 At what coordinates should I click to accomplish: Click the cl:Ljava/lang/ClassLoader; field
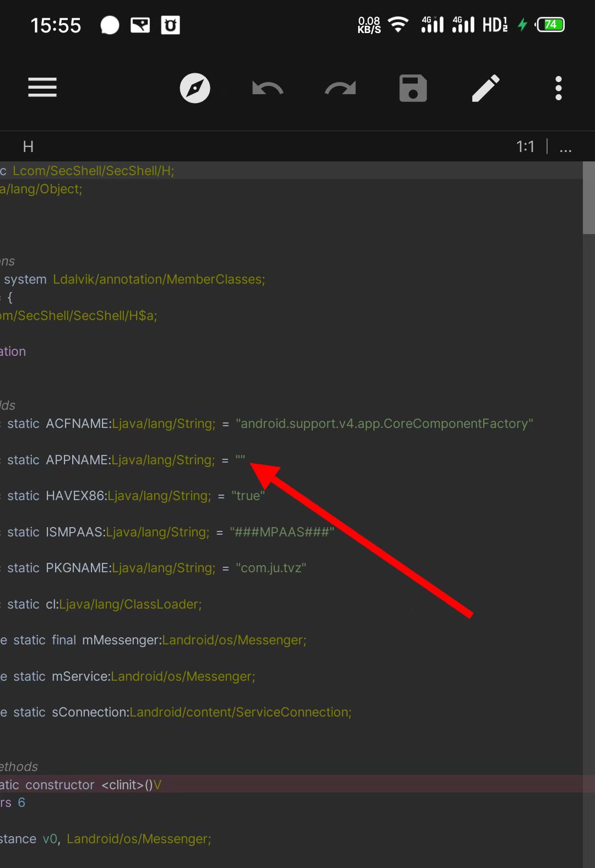click(x=124, y=604)
